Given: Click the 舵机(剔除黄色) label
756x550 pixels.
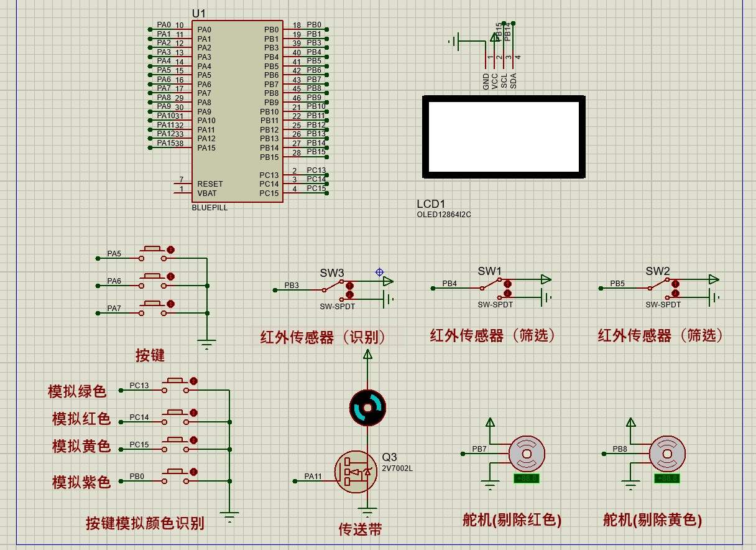Looking at the screenshot, I should point(652,520).
